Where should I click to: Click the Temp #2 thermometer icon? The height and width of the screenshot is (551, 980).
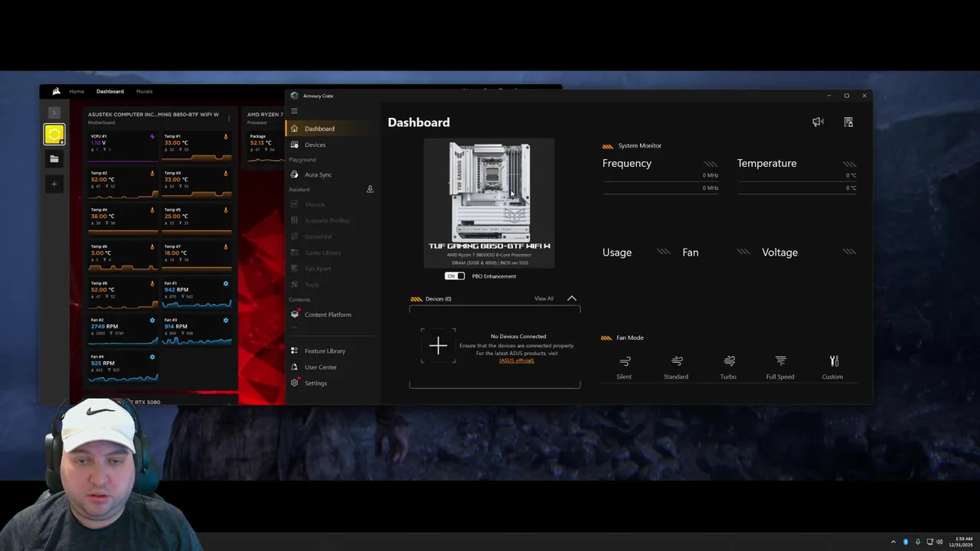pyautogui.click(x=152, y=173)
